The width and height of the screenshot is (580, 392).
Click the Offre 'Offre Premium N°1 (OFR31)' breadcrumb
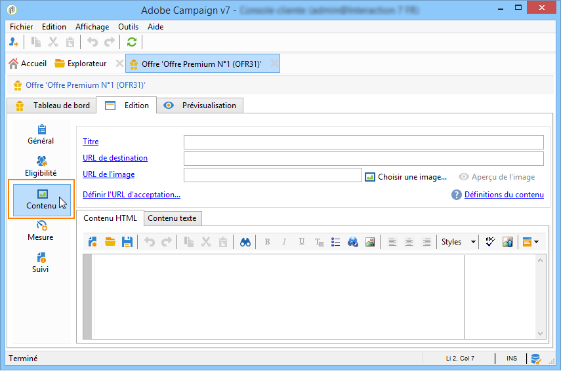[x=85, y=85]
